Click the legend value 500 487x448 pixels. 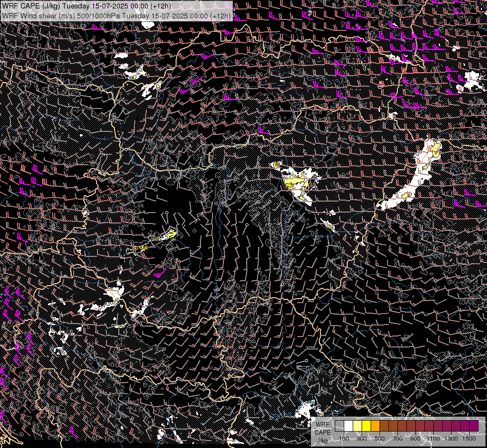[x=380, y=439]
